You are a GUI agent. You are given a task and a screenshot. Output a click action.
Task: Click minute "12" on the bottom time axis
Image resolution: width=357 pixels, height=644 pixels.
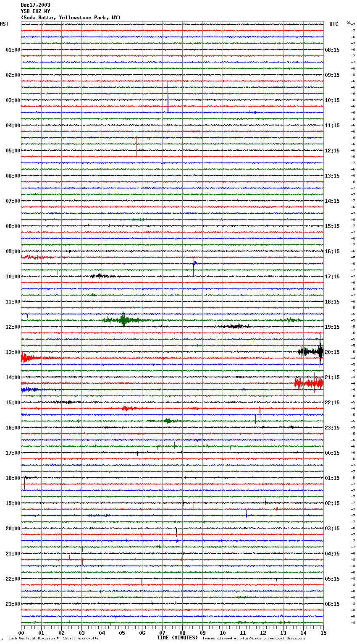click(263, 633)
